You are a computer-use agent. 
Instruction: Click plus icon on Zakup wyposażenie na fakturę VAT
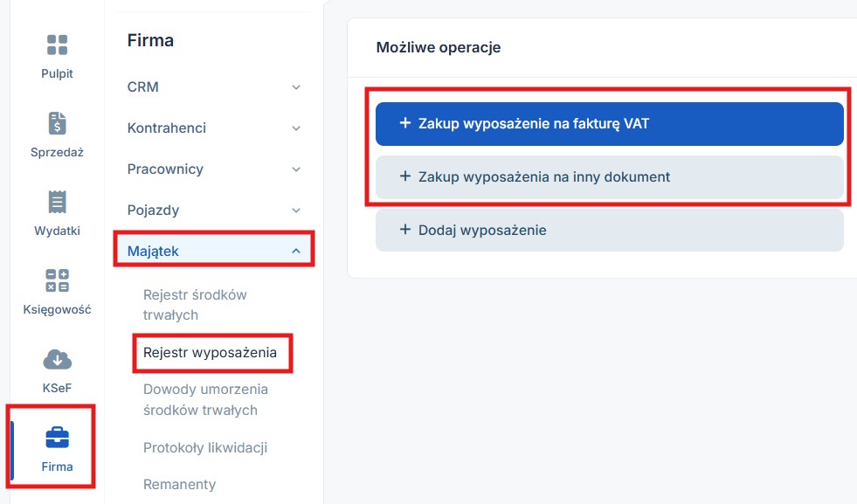coord(405,123)
